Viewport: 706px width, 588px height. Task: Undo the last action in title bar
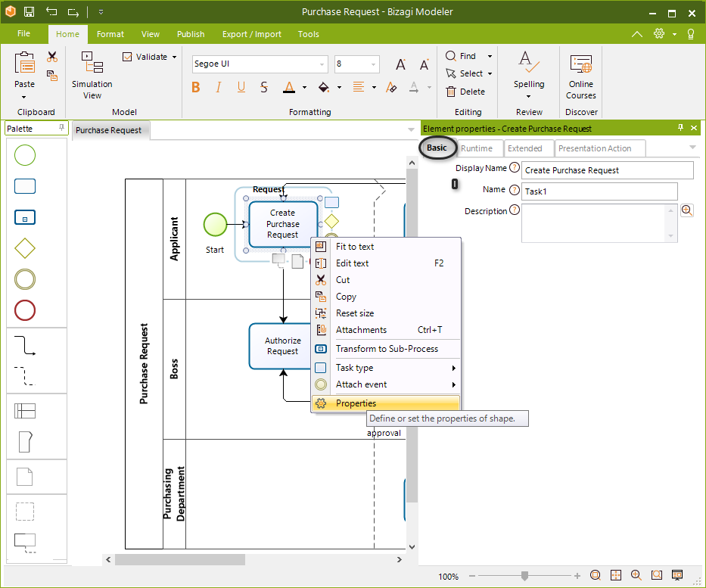[51, 11]
